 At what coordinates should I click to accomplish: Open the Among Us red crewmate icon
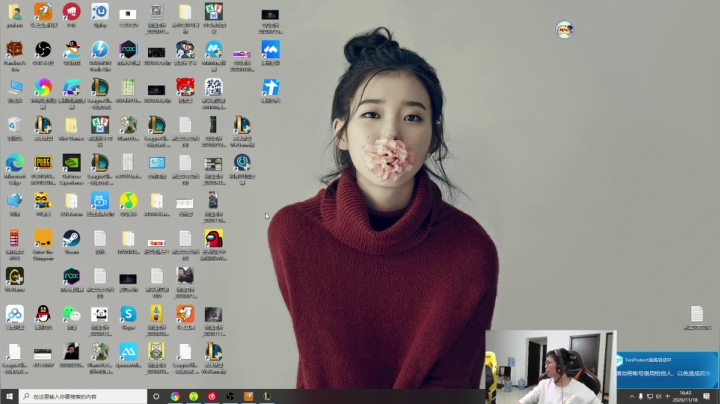[x=214, y=239]
